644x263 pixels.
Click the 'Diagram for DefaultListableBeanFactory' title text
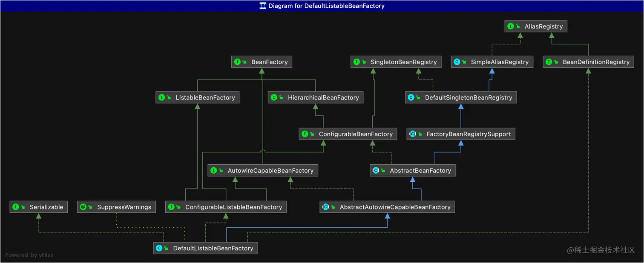327,6
